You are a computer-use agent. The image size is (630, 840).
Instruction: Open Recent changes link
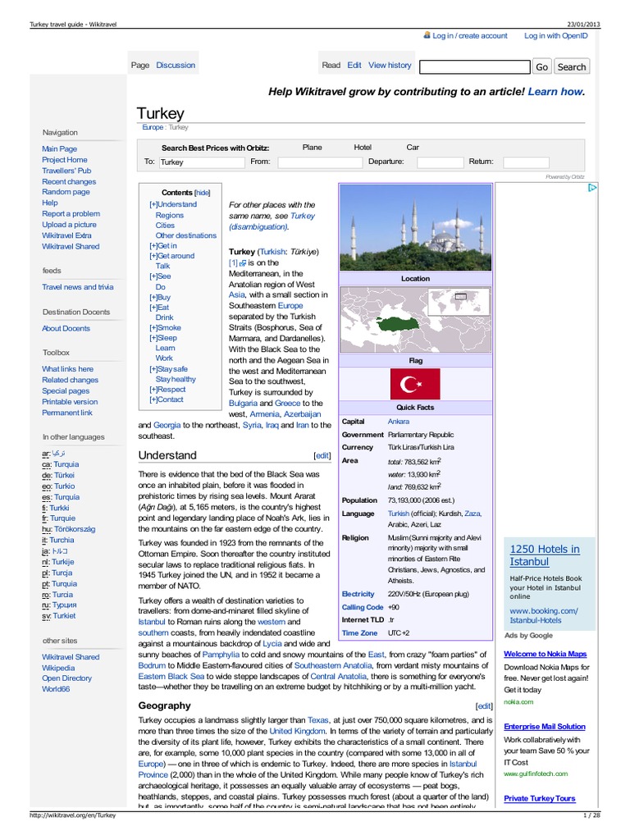pyautogui.click(x=69, y=181)
